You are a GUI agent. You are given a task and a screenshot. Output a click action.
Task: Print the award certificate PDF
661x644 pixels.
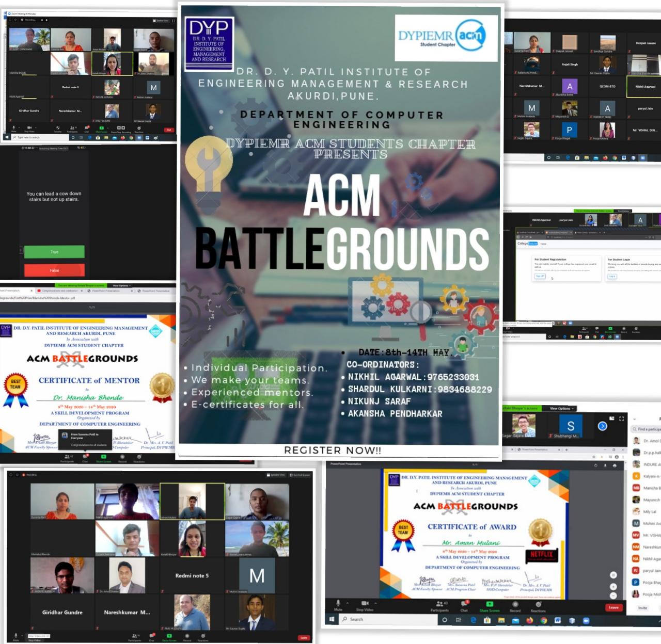click(x=615, y=465)
